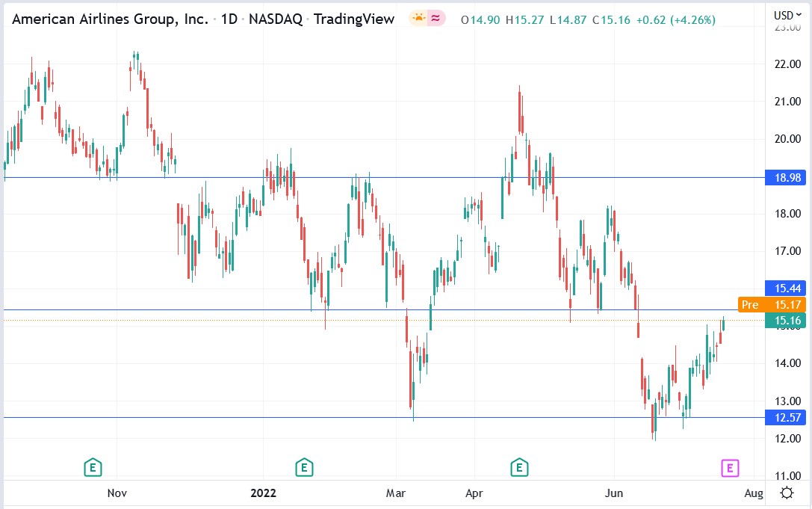Viewport: 812px width, 509px height.
Task: Click the change value +0.62 (+4.26%)
Action: tap(676, 20)
